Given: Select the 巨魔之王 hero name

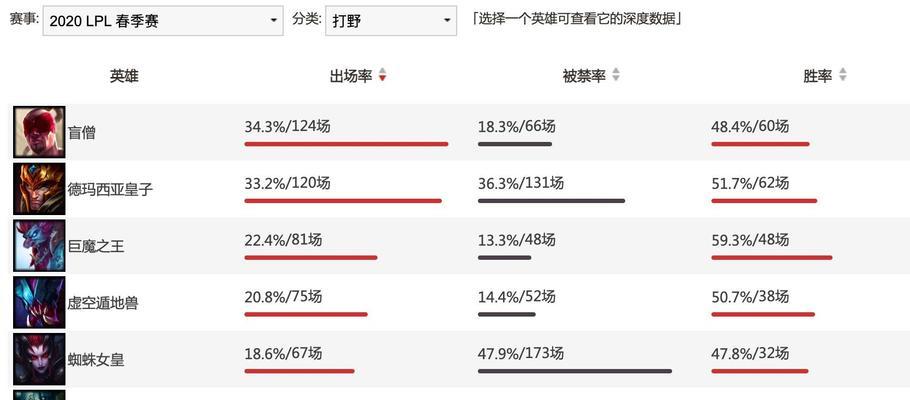Looking at the screenshot, I should (96, 247).
